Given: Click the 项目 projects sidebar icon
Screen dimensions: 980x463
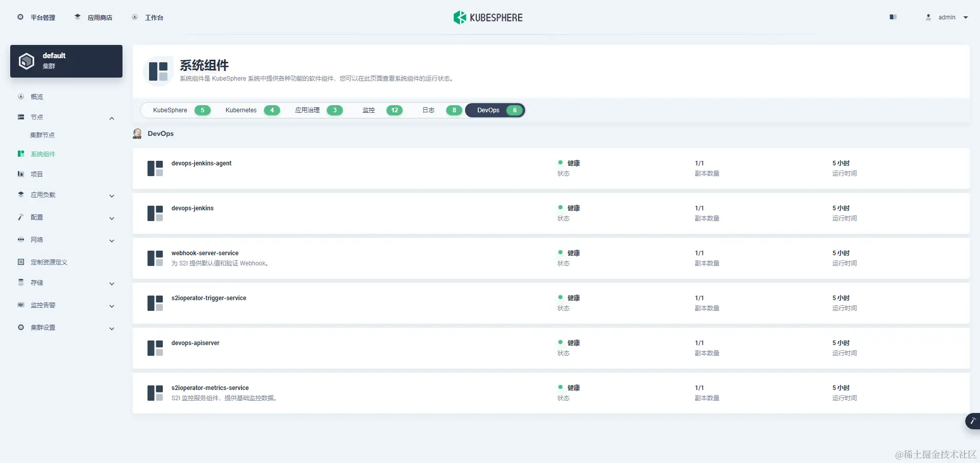Looking at the screenshot, I should (x=21, y=174).
